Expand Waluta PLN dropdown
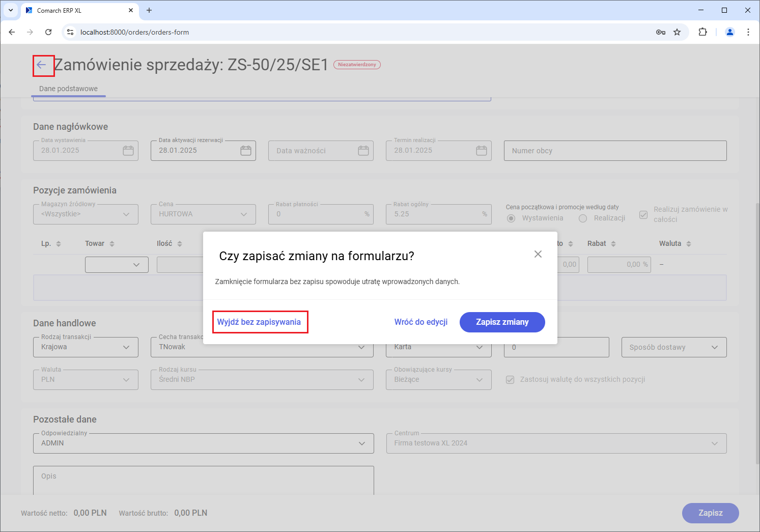The image size is (760, 532). [126, 380]
